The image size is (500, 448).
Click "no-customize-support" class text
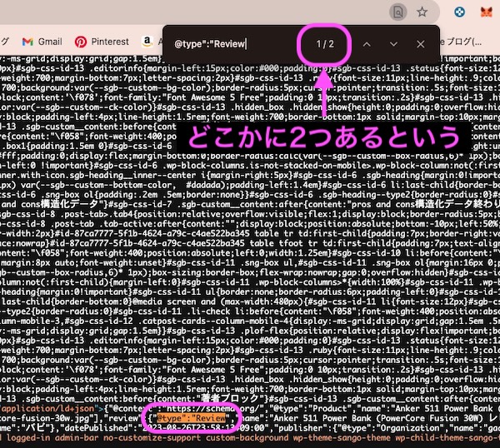[152, 437]
